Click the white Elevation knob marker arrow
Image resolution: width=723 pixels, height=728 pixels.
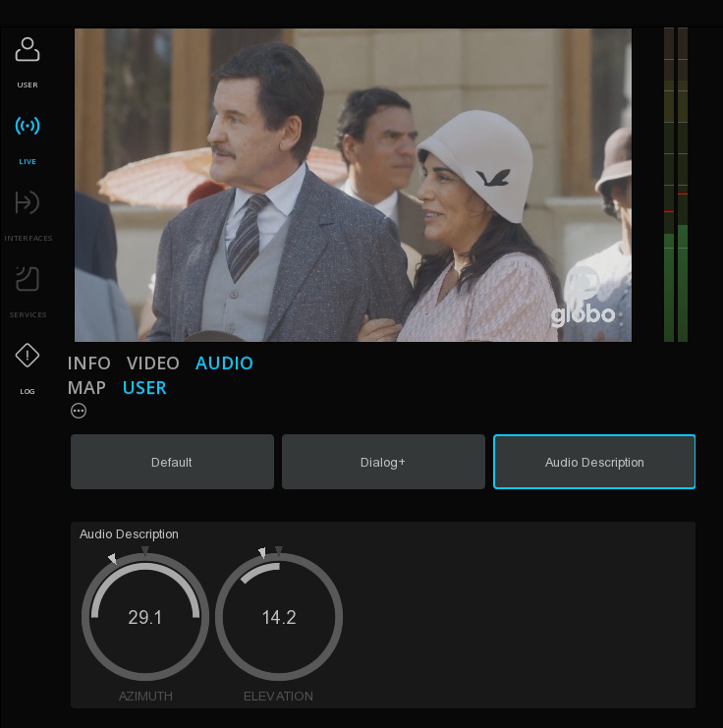262,552
